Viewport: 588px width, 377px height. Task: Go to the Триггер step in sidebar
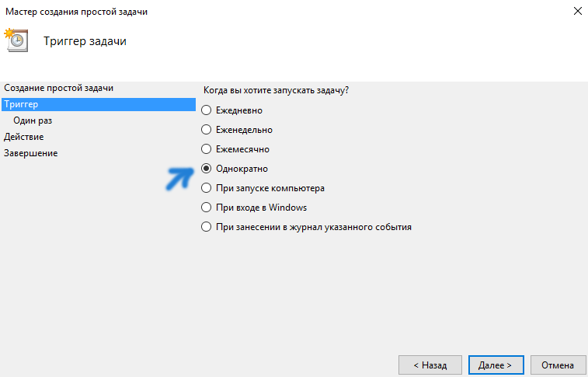point(99,104)
